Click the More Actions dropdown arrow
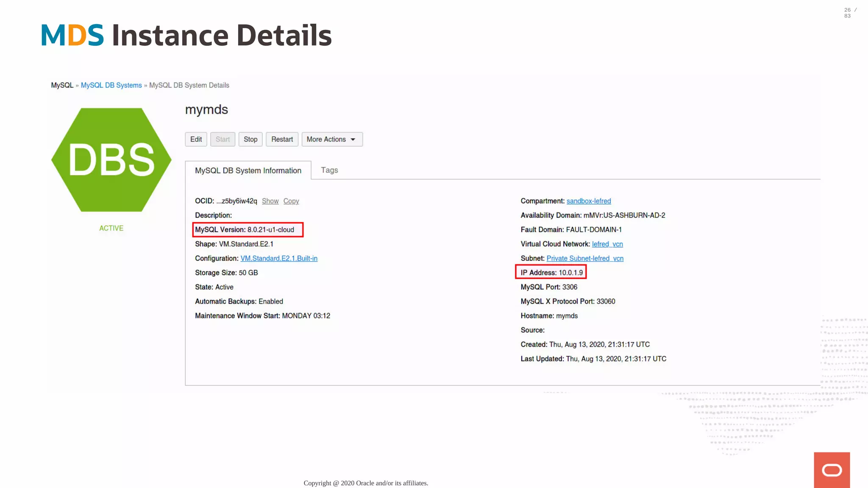Viewport: 868px width, 488px height. point(353,139)
